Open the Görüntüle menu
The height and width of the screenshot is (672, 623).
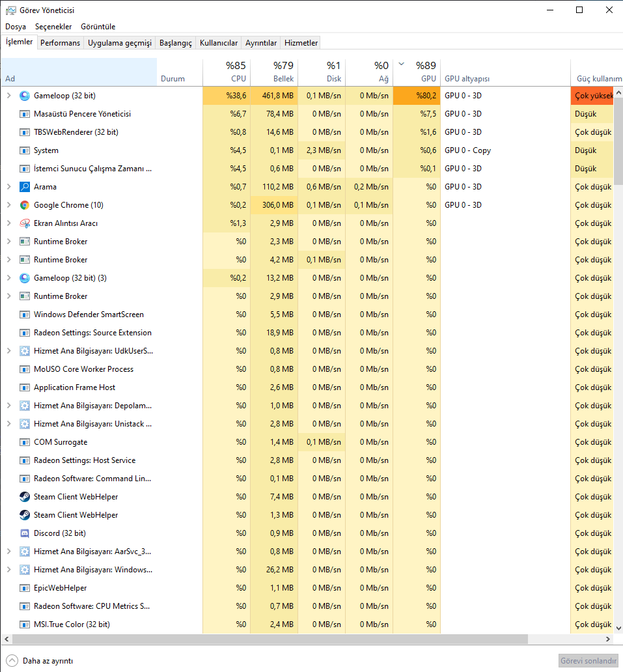(98, 27)
